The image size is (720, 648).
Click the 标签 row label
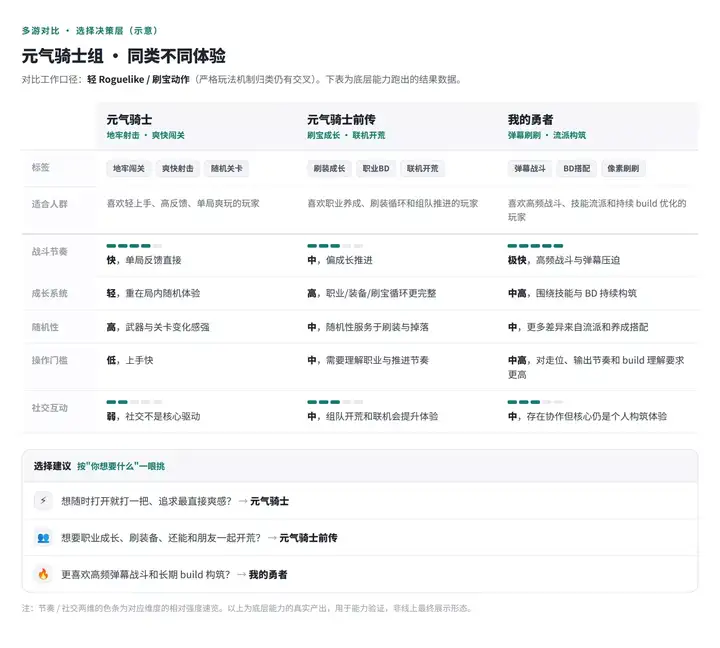click(40, 167)
